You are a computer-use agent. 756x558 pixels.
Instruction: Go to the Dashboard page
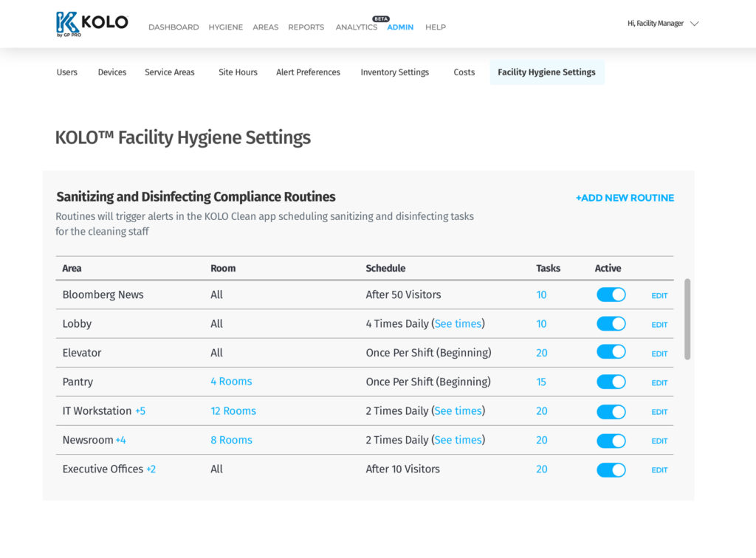pyautogui.click(x=173, y=27)
